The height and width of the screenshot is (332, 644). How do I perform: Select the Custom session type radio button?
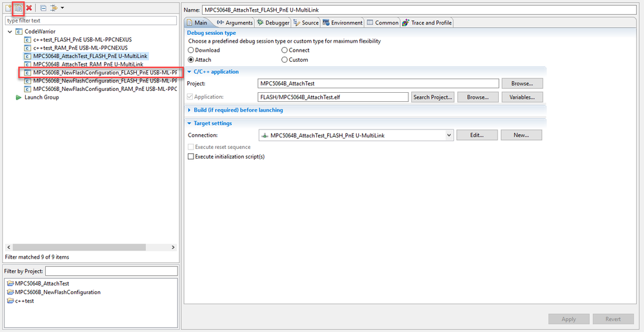coord(284,59)
